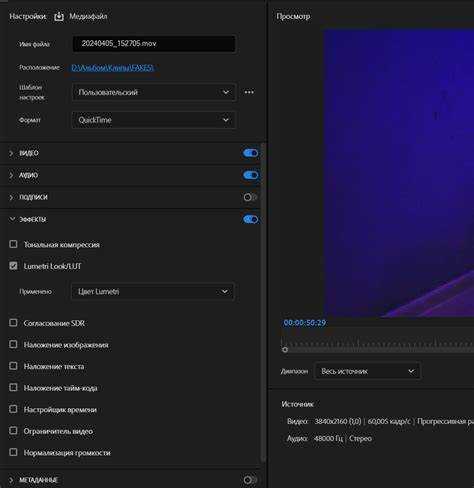
Task: Click the file name input field
Action: pyautogui.click(x=154, y=44)
